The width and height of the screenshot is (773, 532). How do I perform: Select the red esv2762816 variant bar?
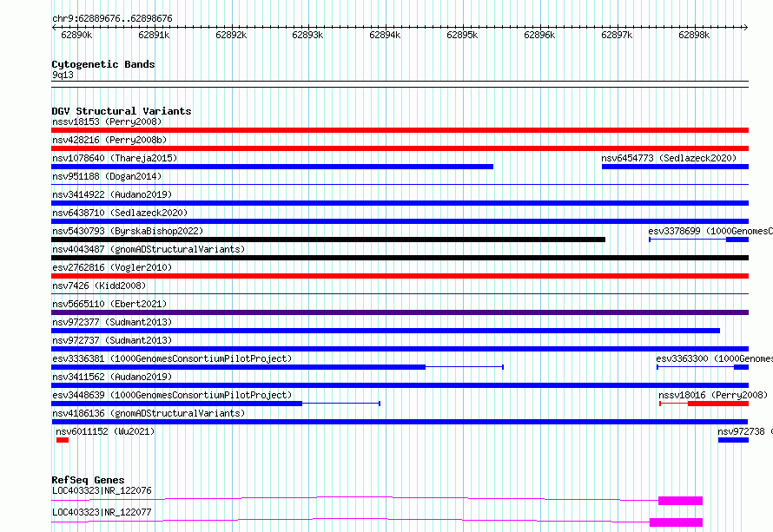point(400,276)
